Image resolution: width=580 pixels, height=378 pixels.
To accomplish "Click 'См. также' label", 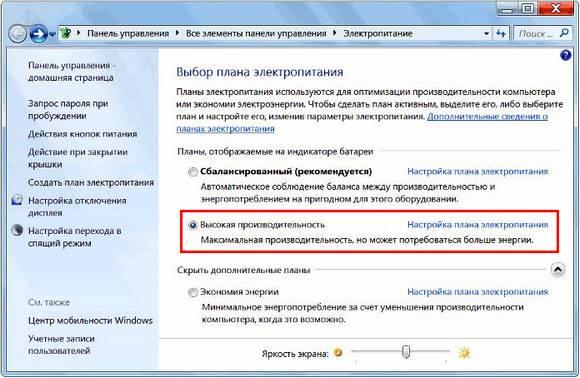I will 49,302.
